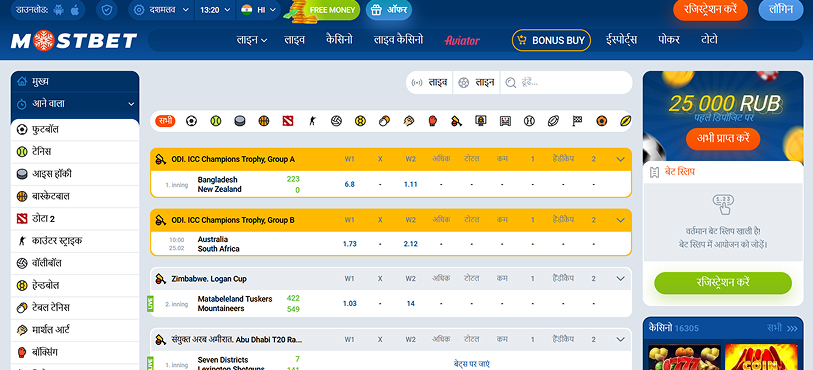813x370 pixels.
Task: Choose the basketball icon in sports filter
Action: coord(264,121)
